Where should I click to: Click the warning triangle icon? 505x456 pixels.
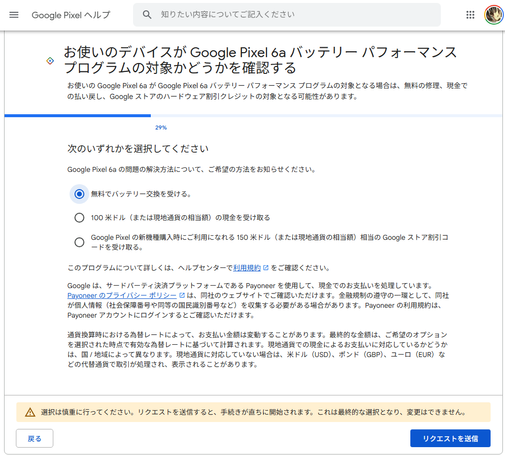[x=30, y=412]
